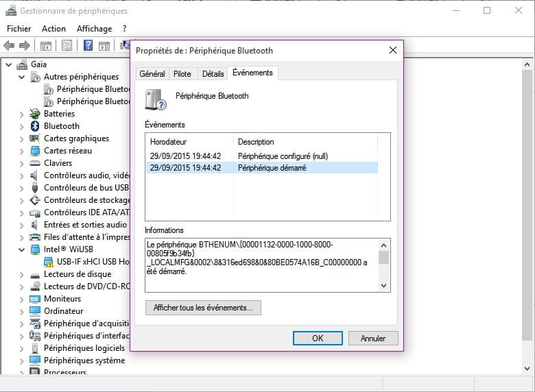Image resolution: width=535 pixels, height=392 pixels.
Task: Toggle the action pane toolbar icon
Action: (x=104, y=45)
